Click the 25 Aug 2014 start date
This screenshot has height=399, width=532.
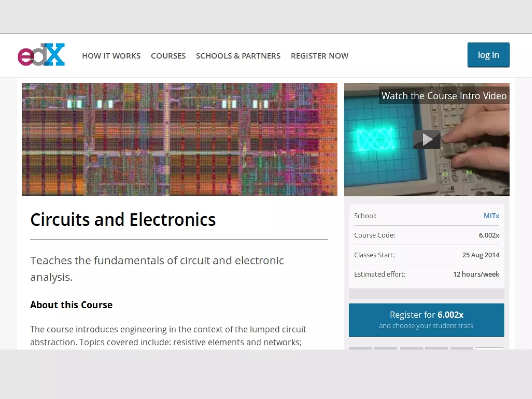[480, 255]
